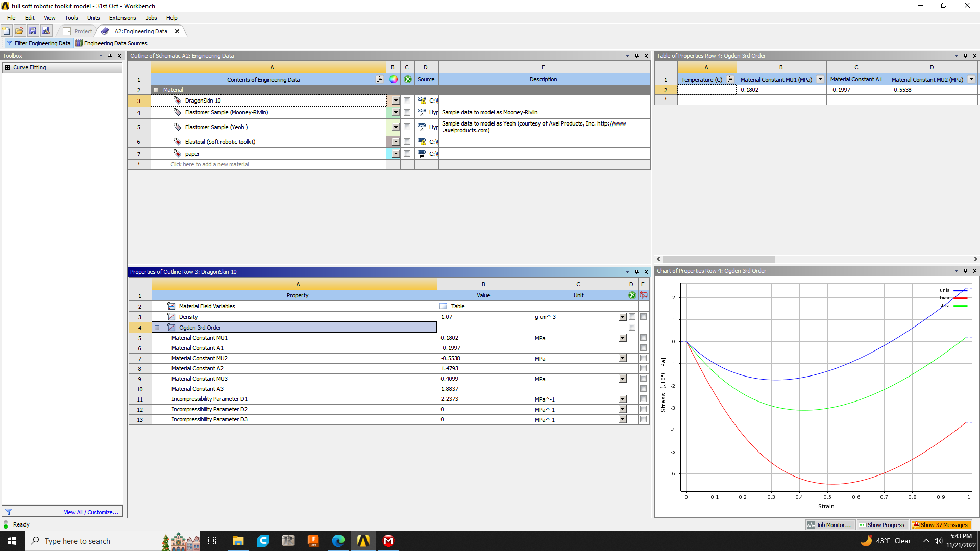Screen dimensions: 980x551
Task: Expand the Curve Fitting toolbox group
Action: point(7,67)
